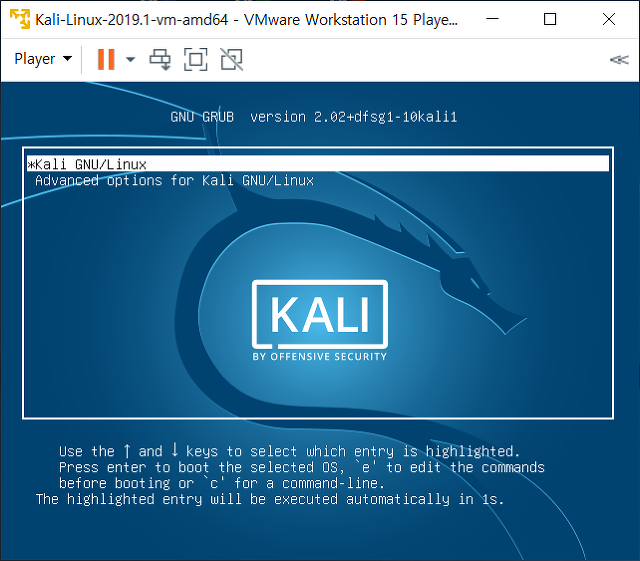Viewport: 640px width, 561px height.
Task: Click the 'executed automatically in 1s' countdown text
Action: 389,499
